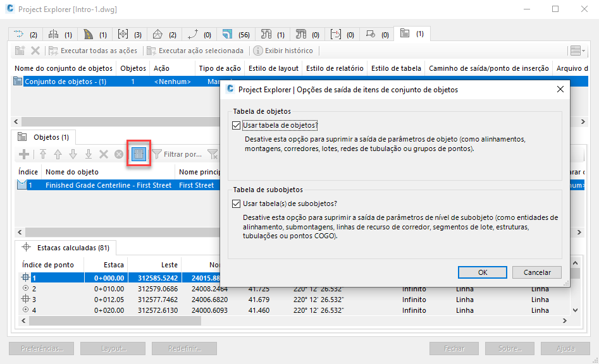Click the Sobre button

click(510, 348)
